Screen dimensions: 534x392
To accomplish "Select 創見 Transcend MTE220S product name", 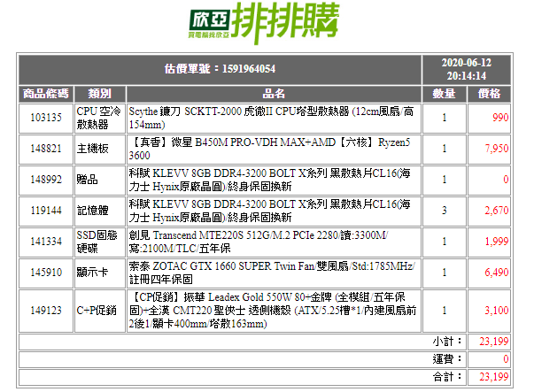I will pos(259,242).
